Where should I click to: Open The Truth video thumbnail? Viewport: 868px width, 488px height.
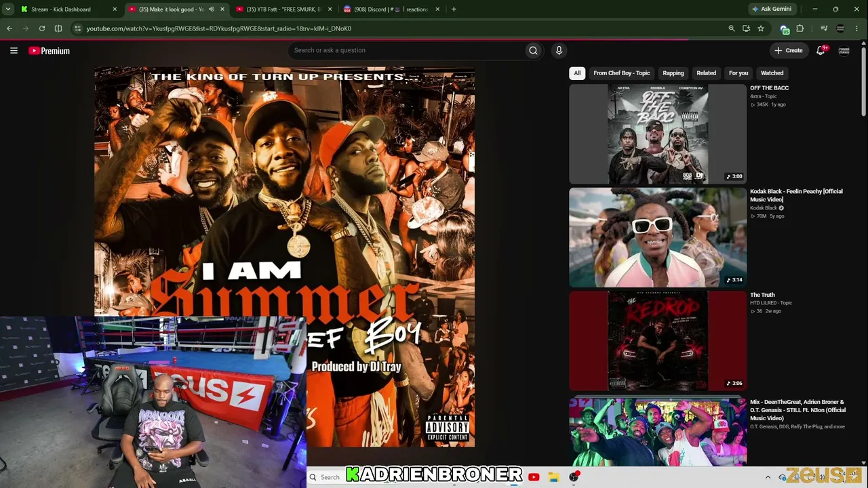pyautogui.click(x=658, y=341)
